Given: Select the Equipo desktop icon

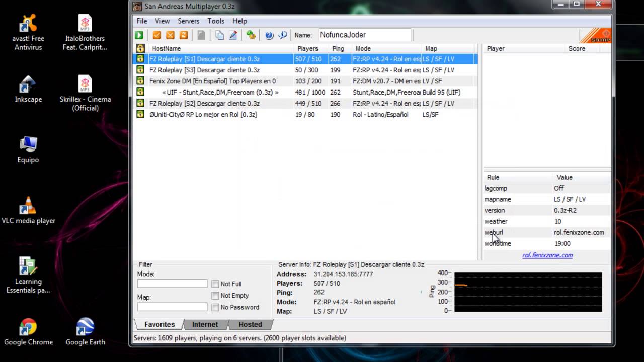Looking at the screenshot, I should tap(28, 150).
